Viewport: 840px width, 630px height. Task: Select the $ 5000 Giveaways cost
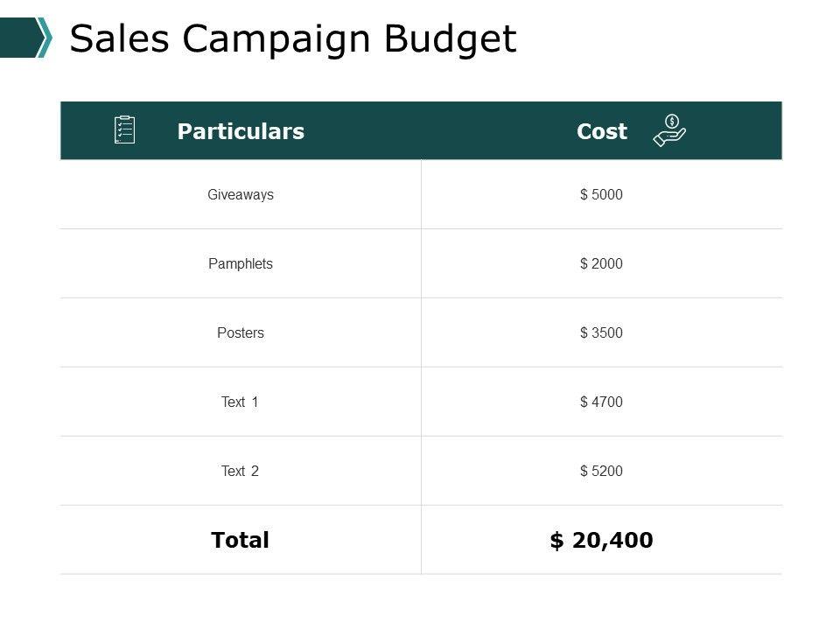(601, 195)
